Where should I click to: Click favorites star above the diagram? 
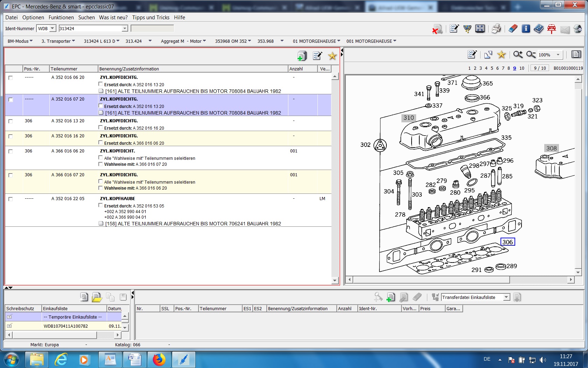502,54
